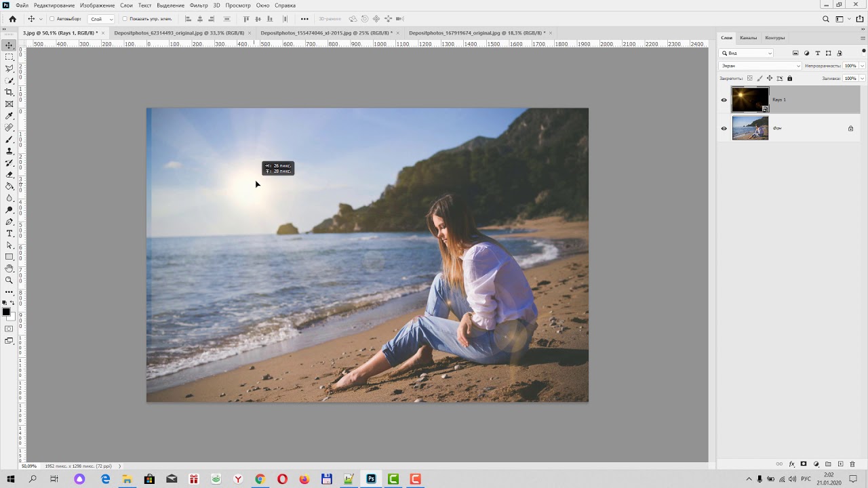Select the Crop tool
The image size is (868, 488).
coord(9,92)
